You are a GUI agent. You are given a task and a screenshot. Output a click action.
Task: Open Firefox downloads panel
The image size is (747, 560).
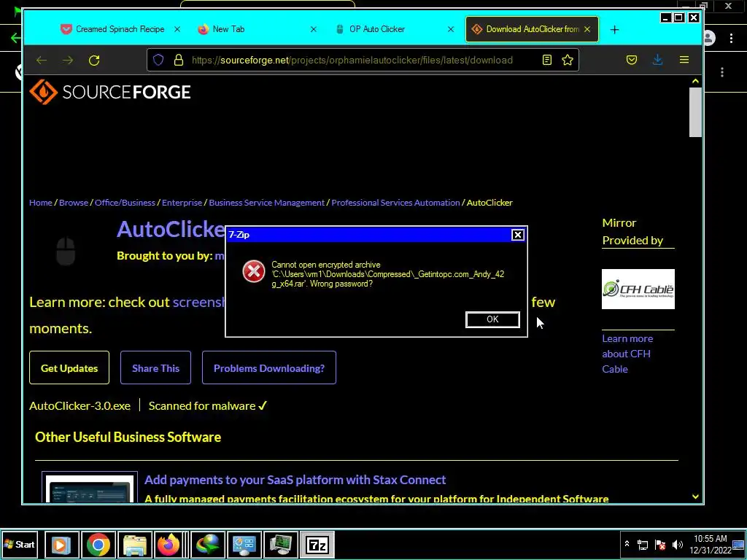click(x=658, y=60)
